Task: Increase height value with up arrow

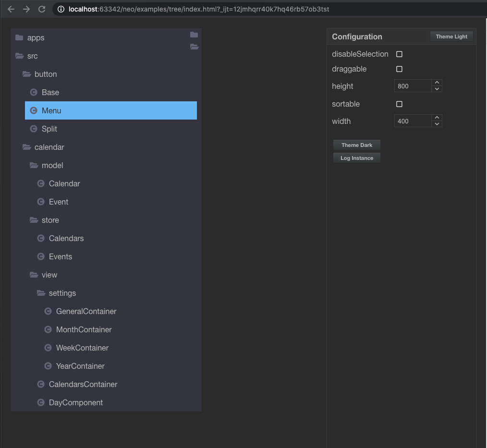Action: coord(437,83)
